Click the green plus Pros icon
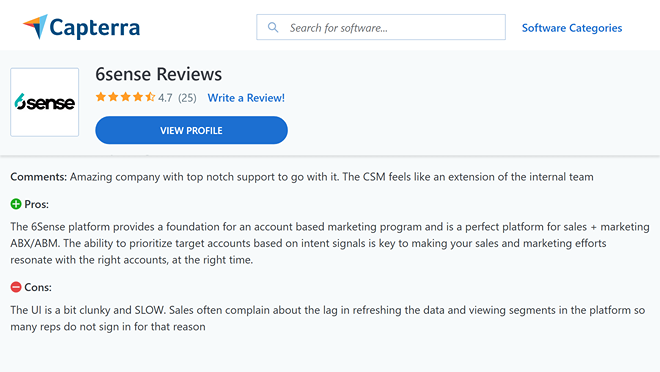 (x=16, y=204)
